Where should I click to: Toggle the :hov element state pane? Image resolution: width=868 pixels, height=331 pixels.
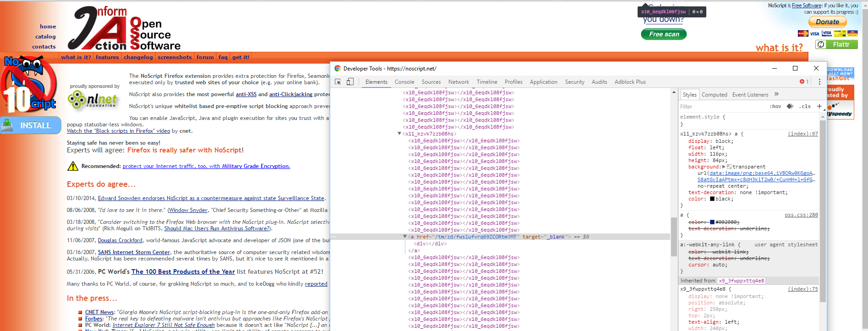click(775, 106)
